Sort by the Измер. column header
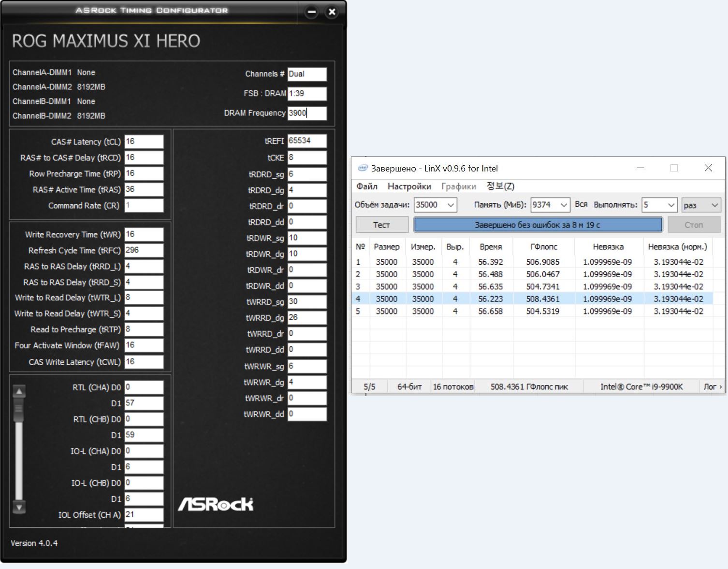The image size is (728, 569). (x=423, y=247)
